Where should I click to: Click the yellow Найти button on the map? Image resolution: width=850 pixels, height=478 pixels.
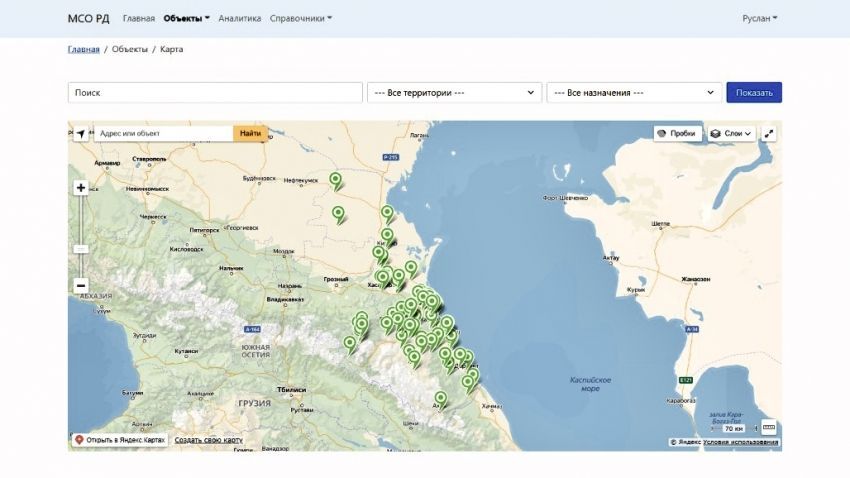coord(250,133)
